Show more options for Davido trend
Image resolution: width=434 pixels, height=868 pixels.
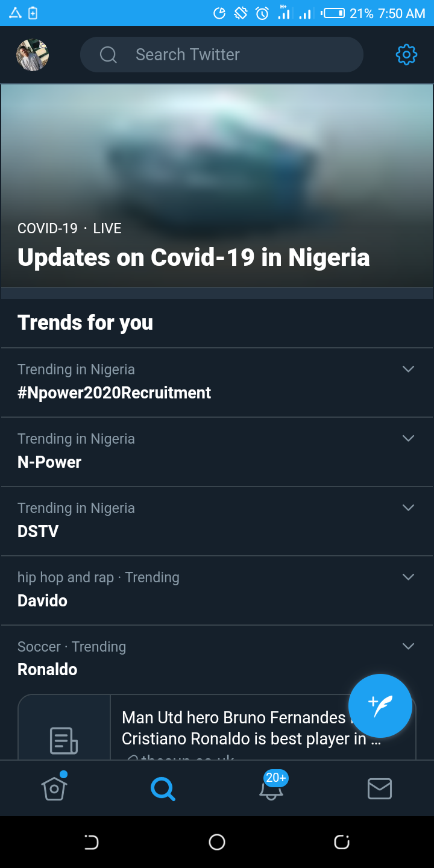coord(408,577)
